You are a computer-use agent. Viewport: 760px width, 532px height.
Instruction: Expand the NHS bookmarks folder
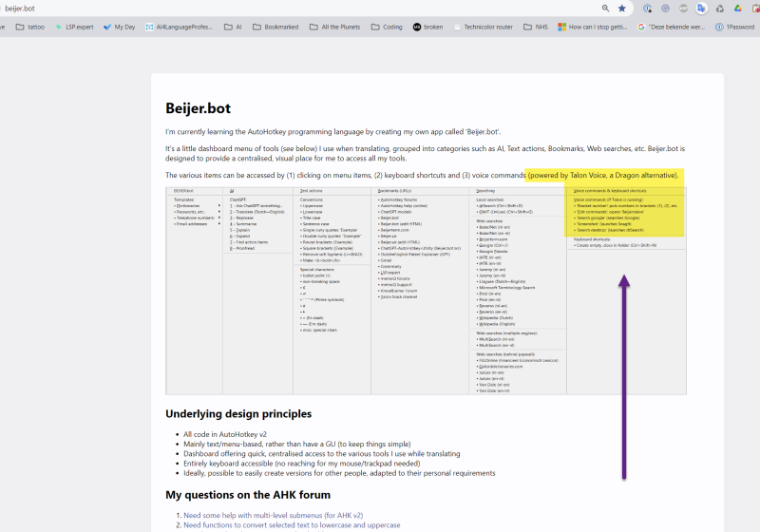[x=536, y=28]
